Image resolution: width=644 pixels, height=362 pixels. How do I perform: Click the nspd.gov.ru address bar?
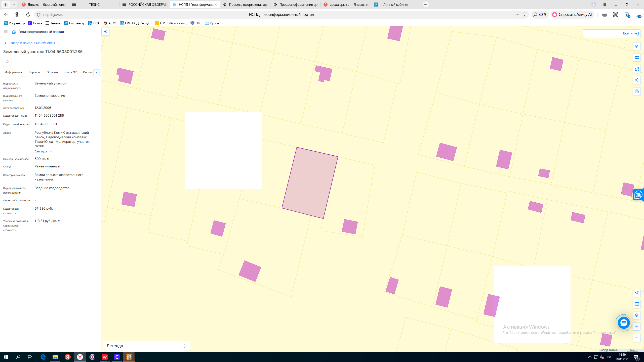53,15
